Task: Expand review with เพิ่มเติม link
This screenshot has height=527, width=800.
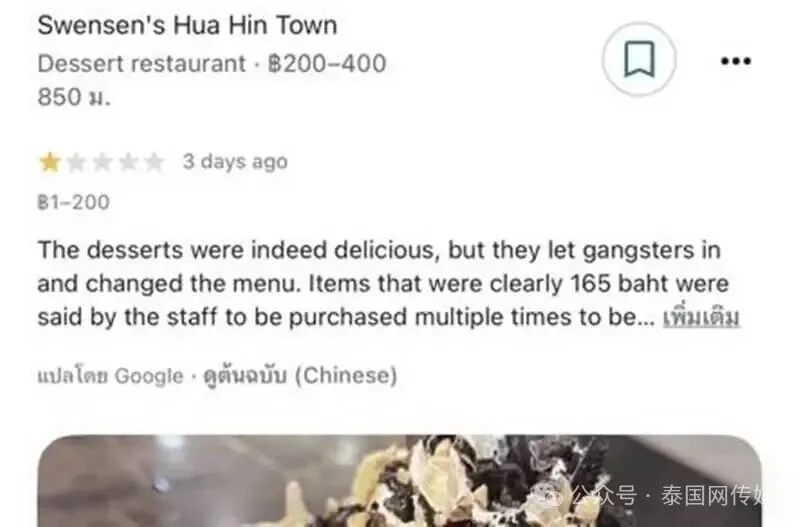Action: pyautogui.click(x=701, y=317)
